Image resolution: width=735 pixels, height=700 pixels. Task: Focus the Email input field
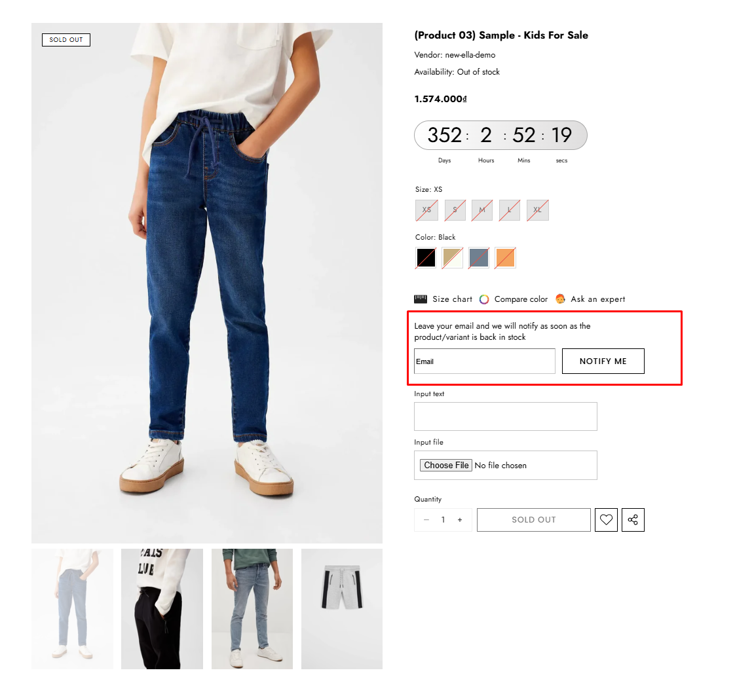click(x=485, y=361)
